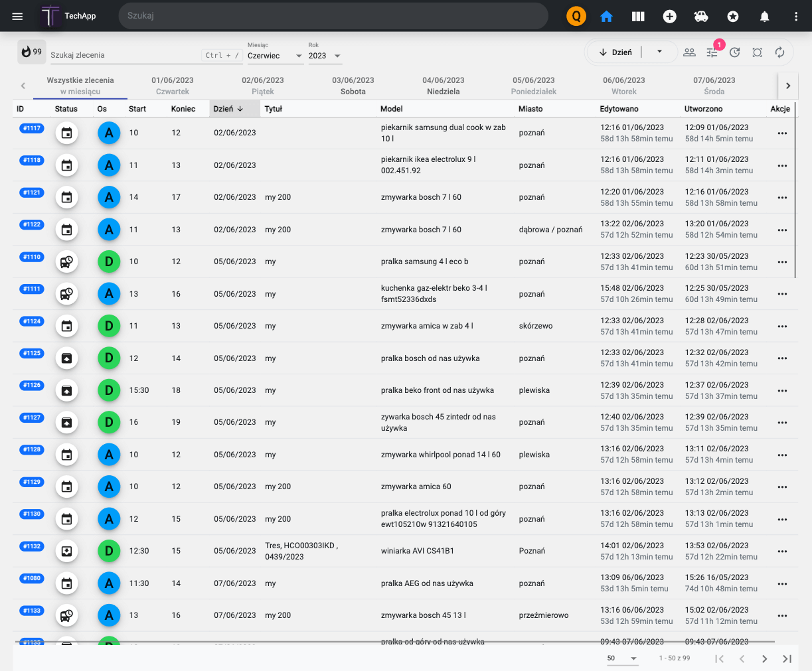
Task: Expand the Rok 2023 dropdown
Action: coord(325,56)
